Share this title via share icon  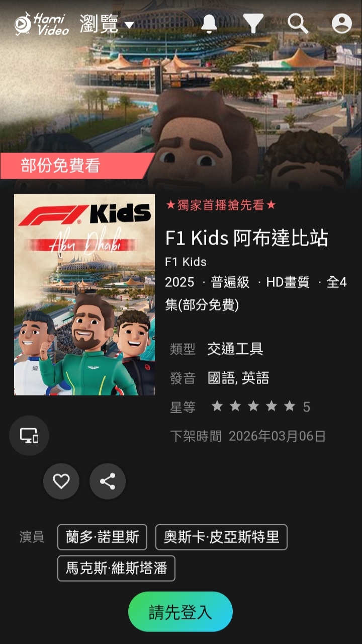(x=108, y=481)
